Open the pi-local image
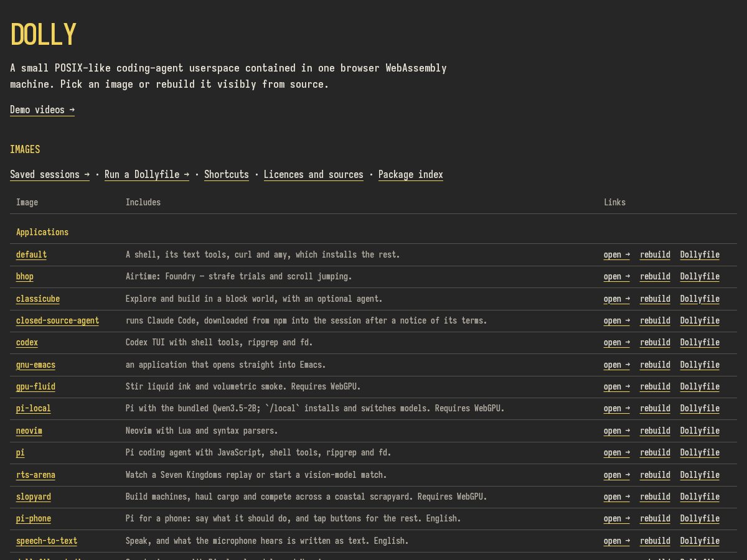Image resolution: width=747 pixels, height=560 pixels. point(617,408)
